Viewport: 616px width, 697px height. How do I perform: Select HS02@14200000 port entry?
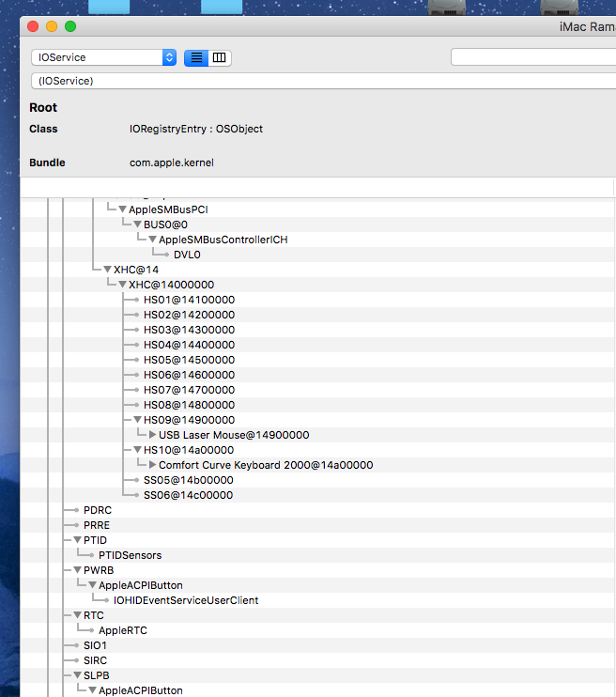coord(189,315)
